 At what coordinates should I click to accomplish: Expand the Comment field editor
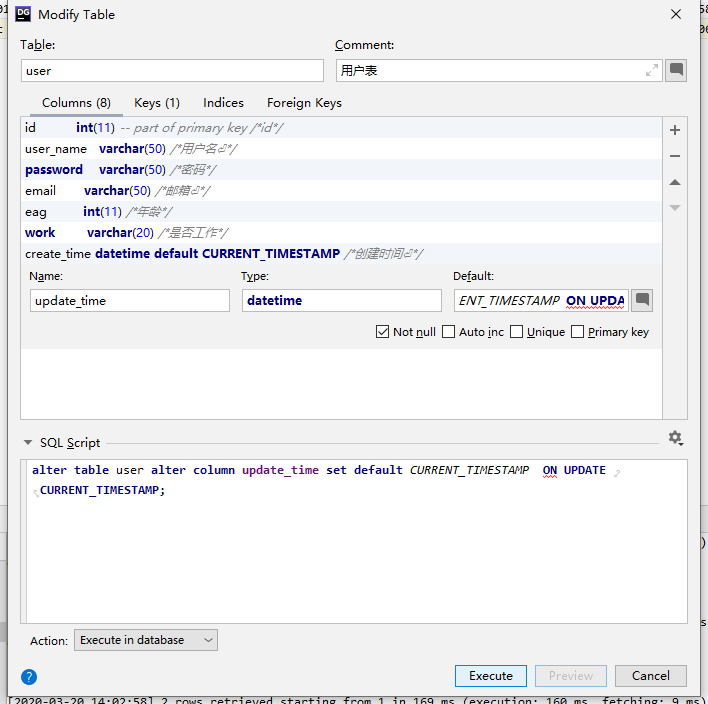(652, 70)
